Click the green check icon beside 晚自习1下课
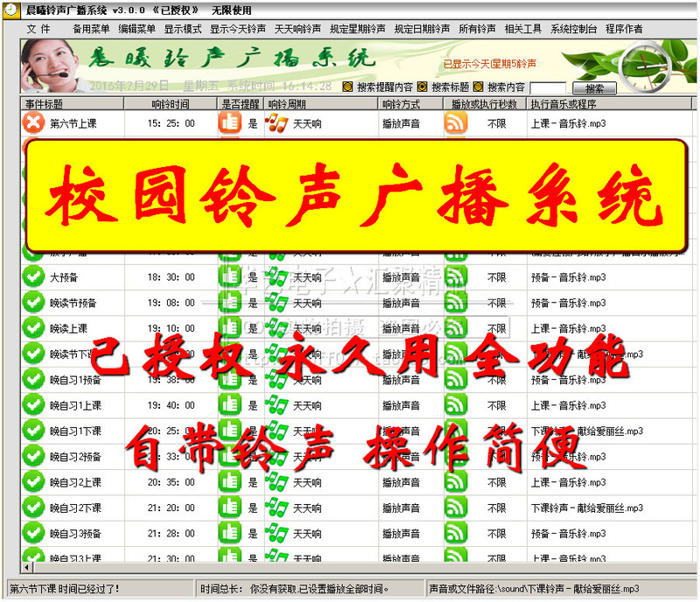The image size is (700, 602). coord(33,431)
